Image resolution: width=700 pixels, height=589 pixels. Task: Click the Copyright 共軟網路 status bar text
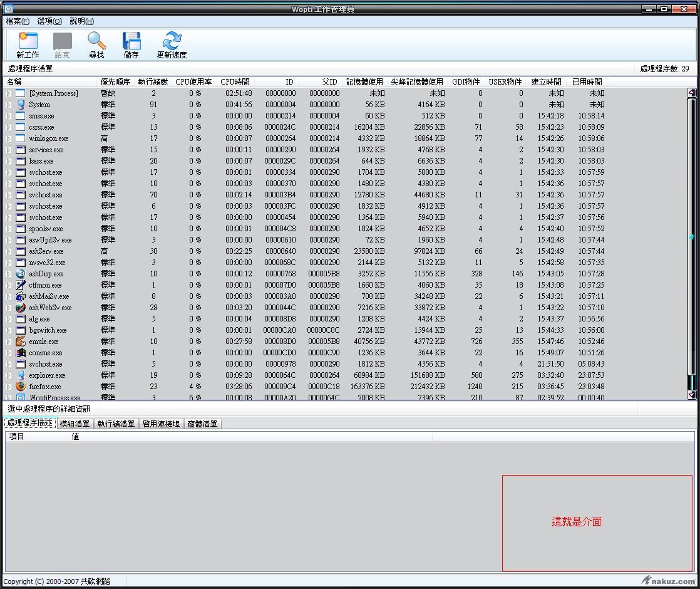57,581
